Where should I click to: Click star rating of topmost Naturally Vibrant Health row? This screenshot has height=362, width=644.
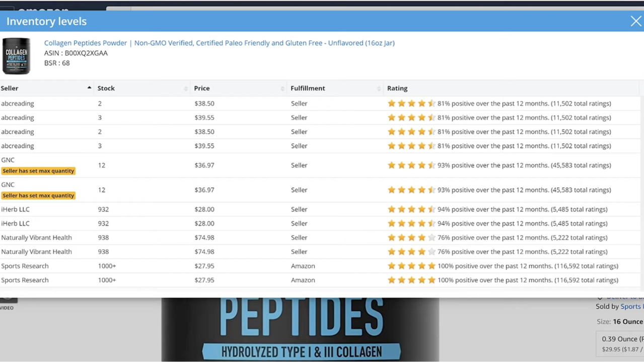pos(411,238)
